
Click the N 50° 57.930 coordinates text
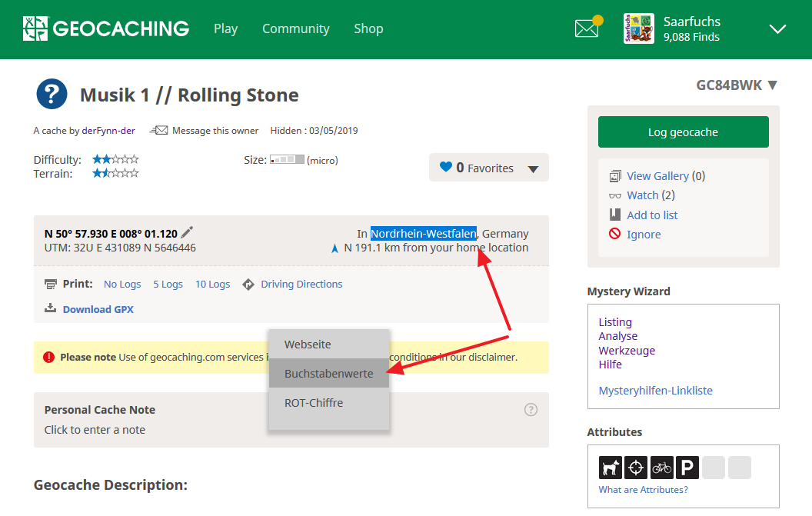point(111,234)
